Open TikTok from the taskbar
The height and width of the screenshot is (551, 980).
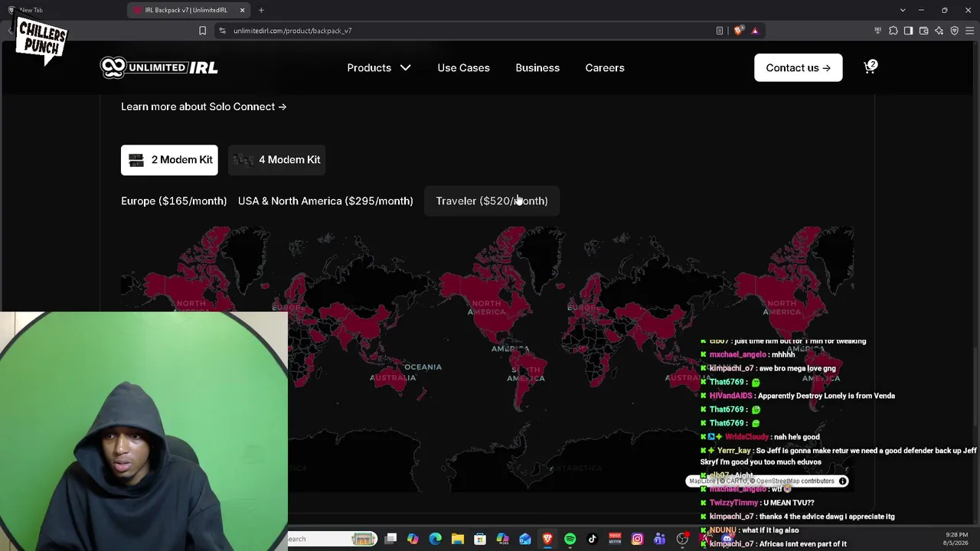point(592,539)
